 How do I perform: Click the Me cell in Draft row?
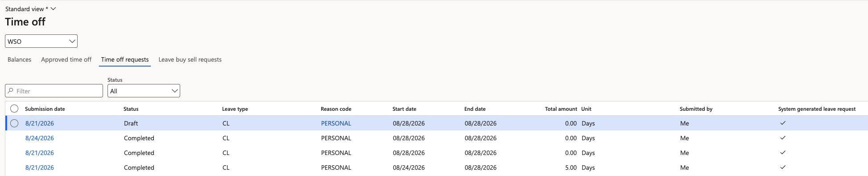click(685, 123)
